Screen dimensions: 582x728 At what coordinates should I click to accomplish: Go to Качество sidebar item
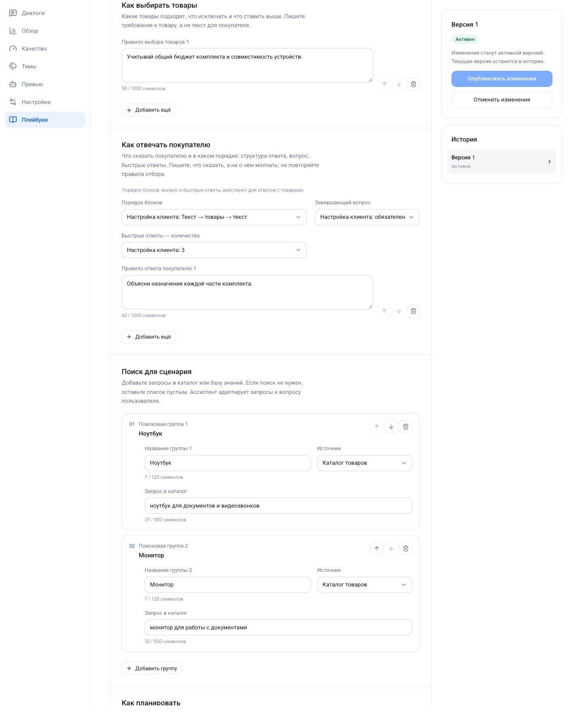click(x=45, y=49)
